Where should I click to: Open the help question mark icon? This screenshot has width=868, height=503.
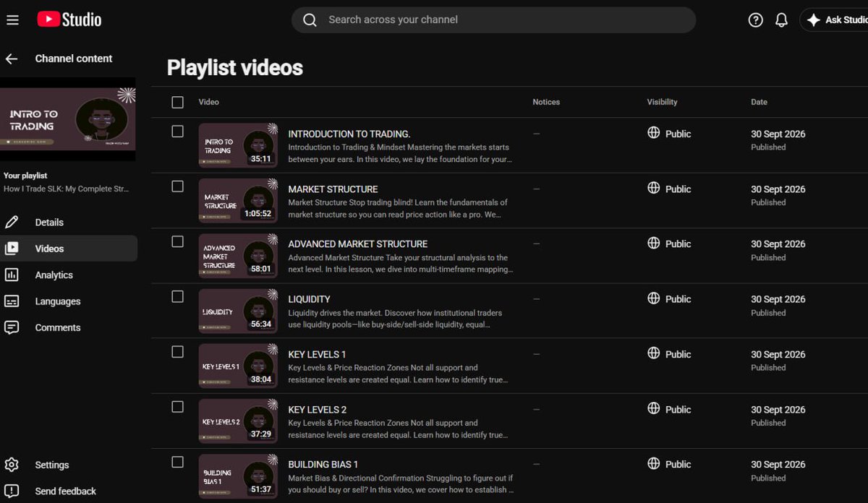tap(755, 20)
